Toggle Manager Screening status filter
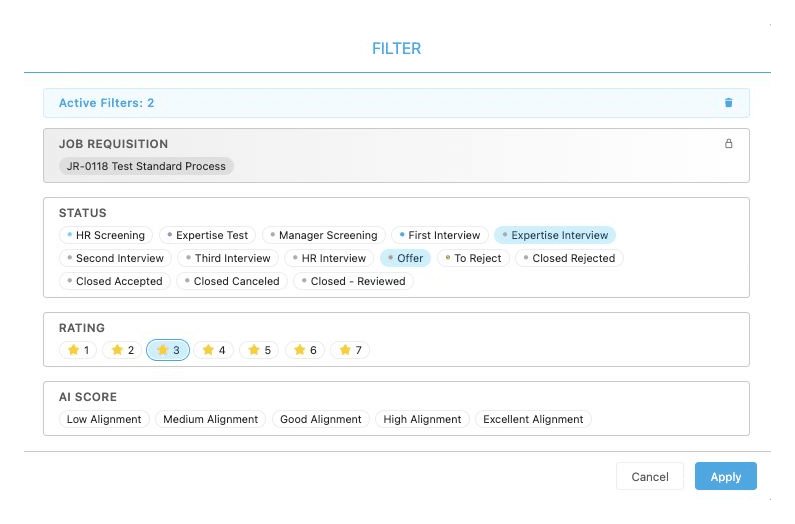 [x=323, y=235]
